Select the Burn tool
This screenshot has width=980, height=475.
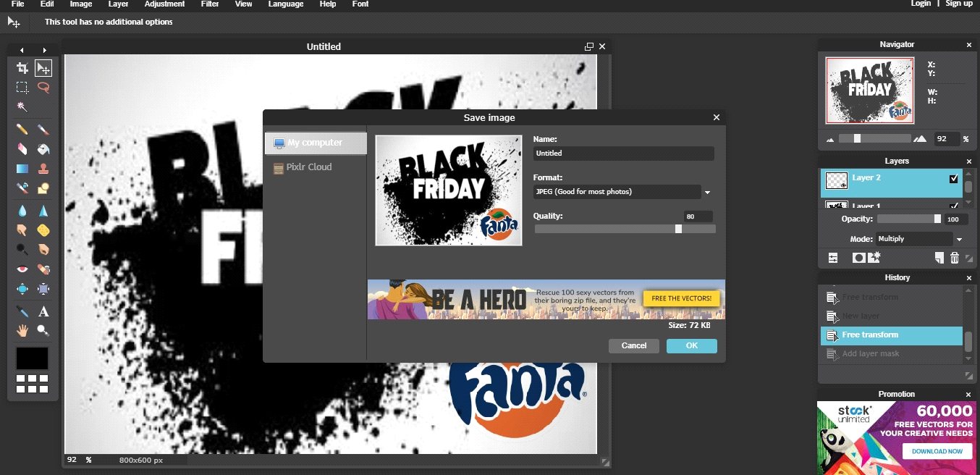tap(43, 250)
